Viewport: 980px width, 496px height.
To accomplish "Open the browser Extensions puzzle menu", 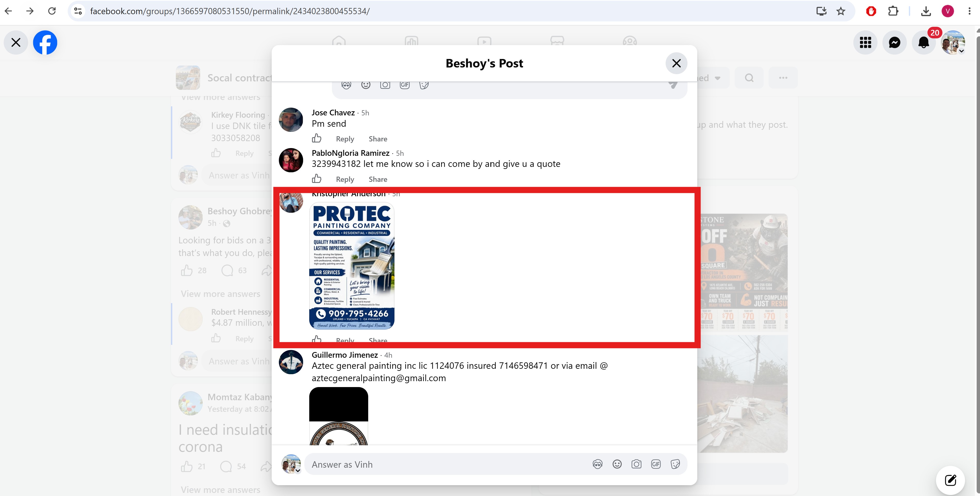I will (x=893, y=11).
